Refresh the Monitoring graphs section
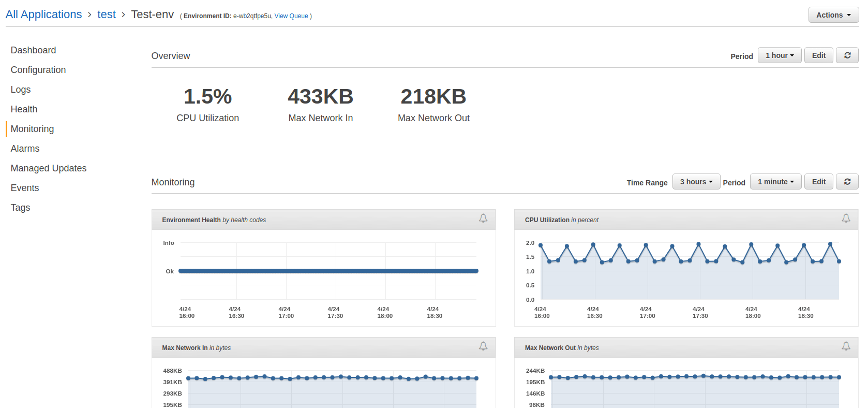This screenshot has height=408, width=868. tap(847, 182)
